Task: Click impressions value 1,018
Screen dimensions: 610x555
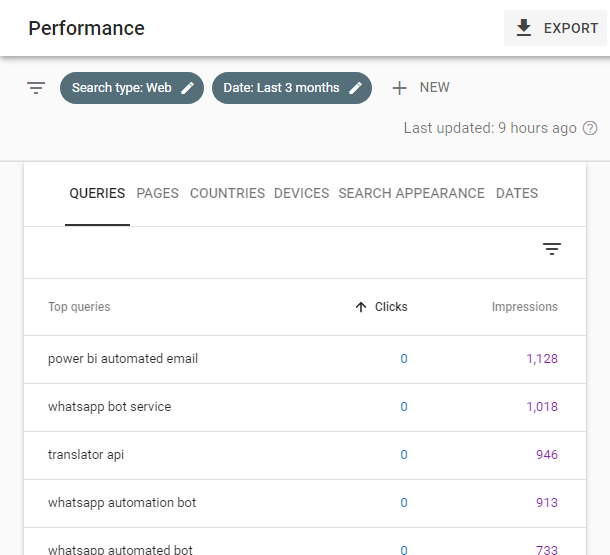Action: (x=542, y=406)
